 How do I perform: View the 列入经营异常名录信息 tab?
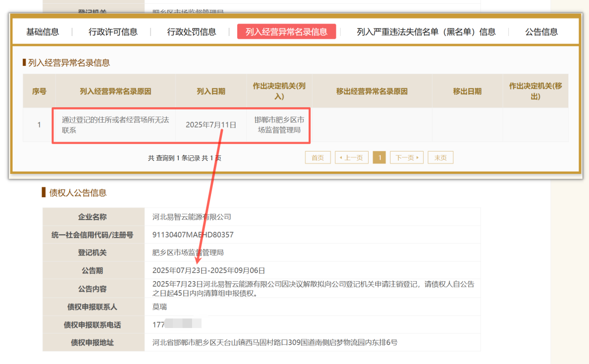click(286, 32)
